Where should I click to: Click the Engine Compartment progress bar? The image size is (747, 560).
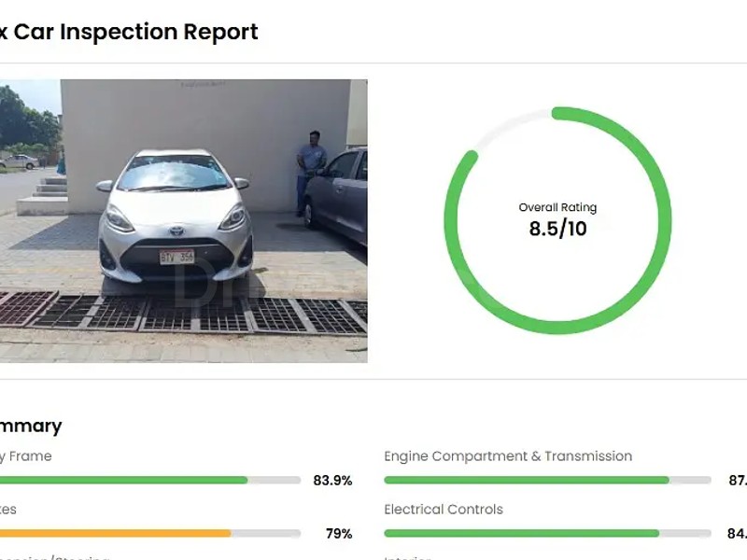526,481
